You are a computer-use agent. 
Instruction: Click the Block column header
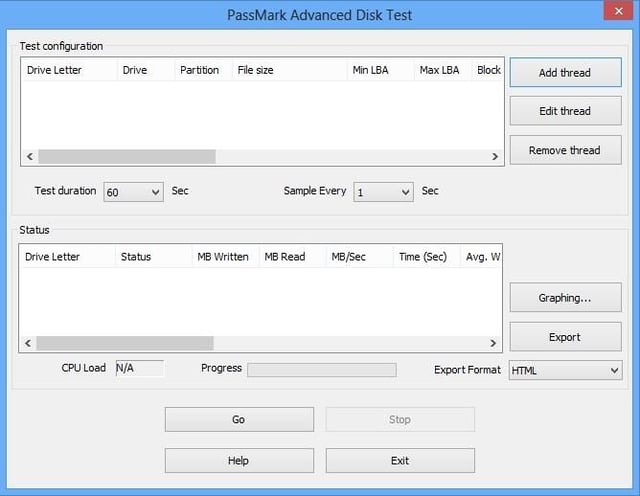click(488, 70)
